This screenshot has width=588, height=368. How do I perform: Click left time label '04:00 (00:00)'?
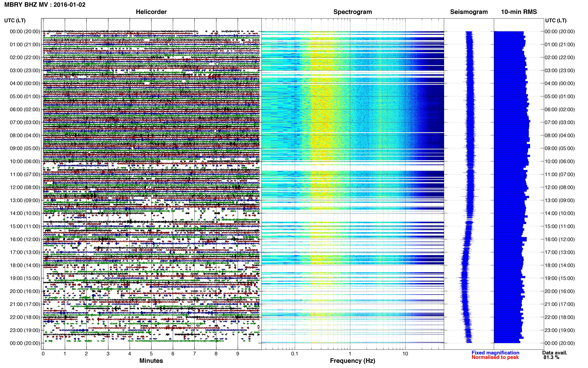click(x=25, y=83)
